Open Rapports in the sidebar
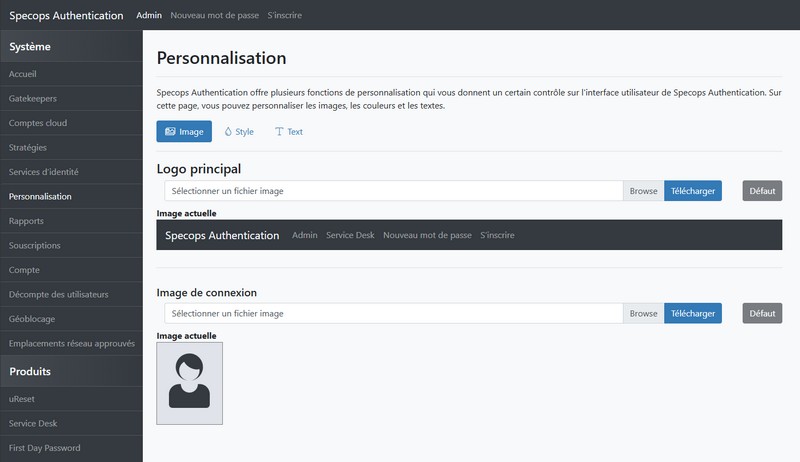Image resolution: width=800 pixels, height=462 pixels. pos(26,221)
